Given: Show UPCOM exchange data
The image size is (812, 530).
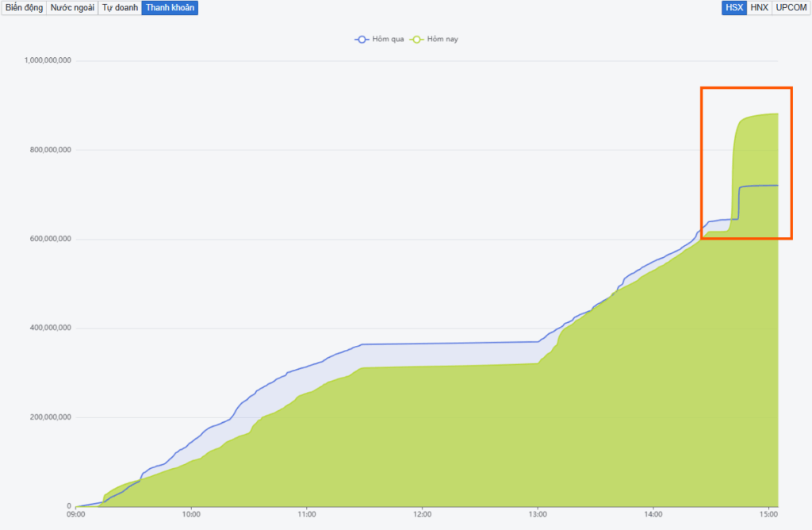Looking at the screenshot, I should tap(791, 8).
